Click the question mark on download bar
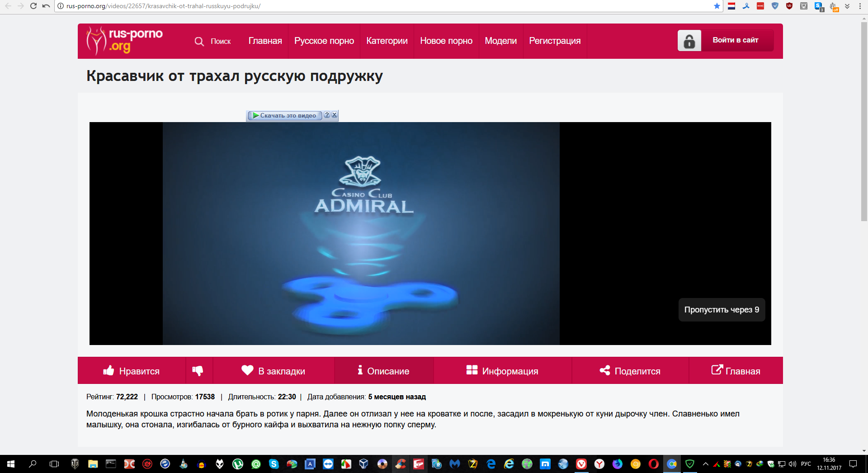The width and height of the screenshot is (868, 473). point(327,115)
